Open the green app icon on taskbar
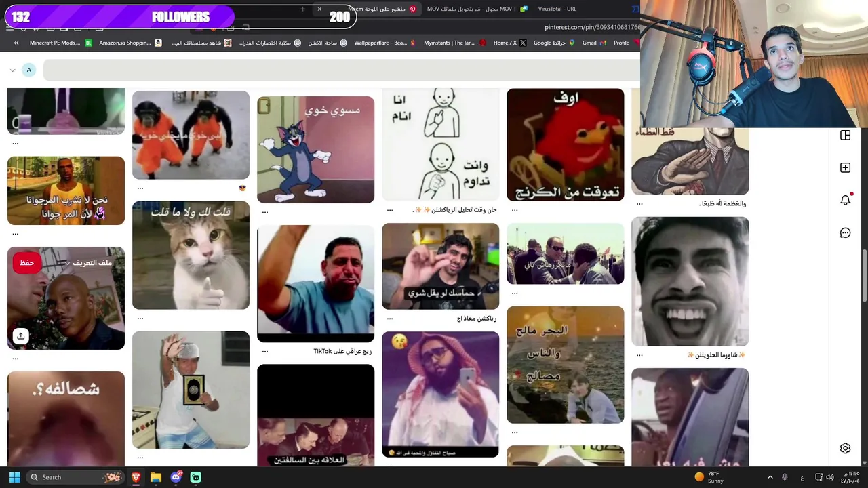Image resolution: width=868 pixels, height=488 pixels. click(196, 477)
